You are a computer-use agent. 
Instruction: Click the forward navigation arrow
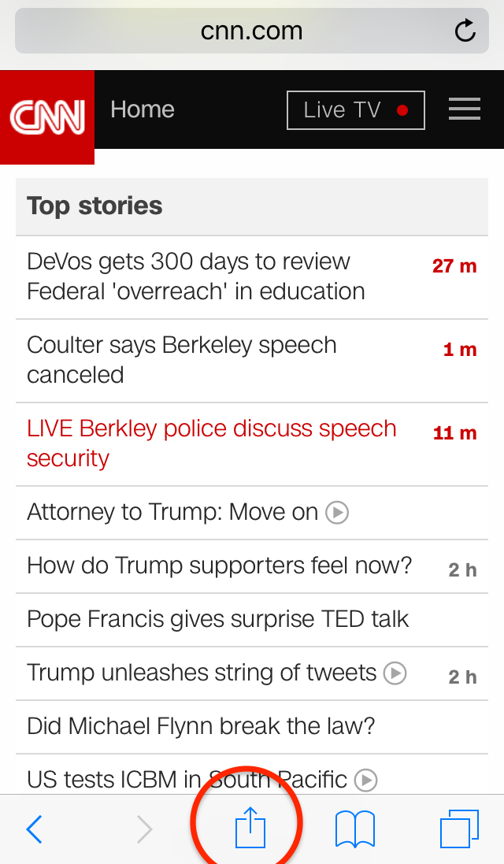point(144,829)
